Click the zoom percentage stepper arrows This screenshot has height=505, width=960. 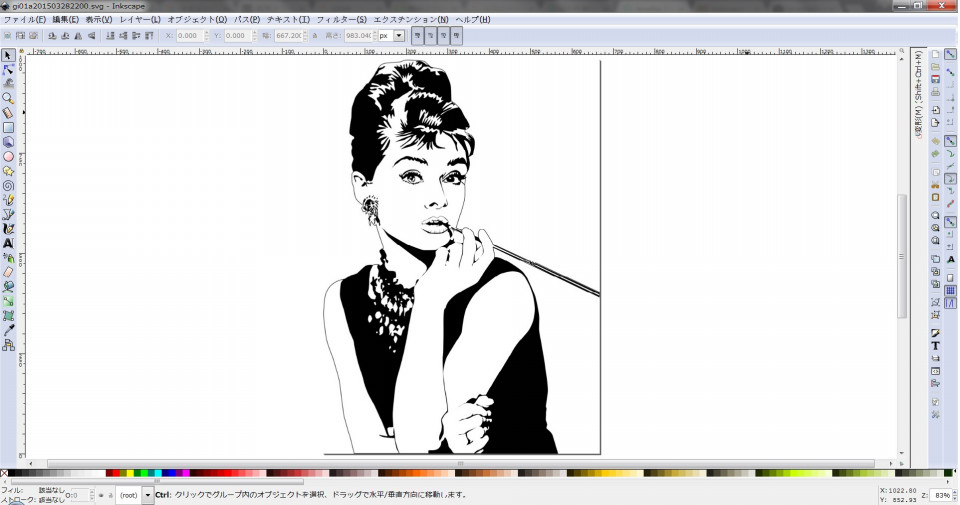954,495
